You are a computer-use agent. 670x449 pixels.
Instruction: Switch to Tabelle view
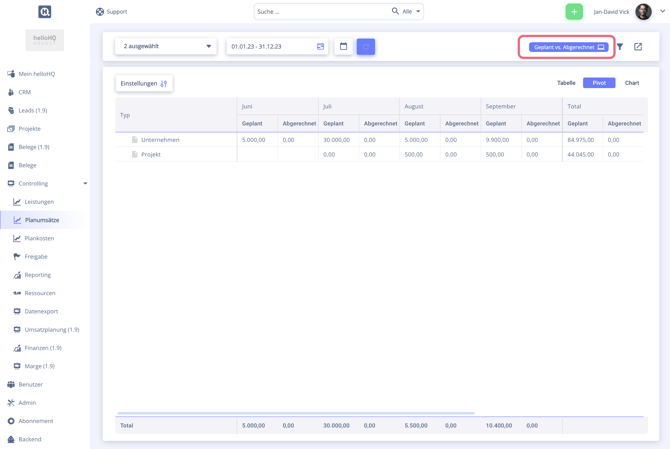point(566,83)
